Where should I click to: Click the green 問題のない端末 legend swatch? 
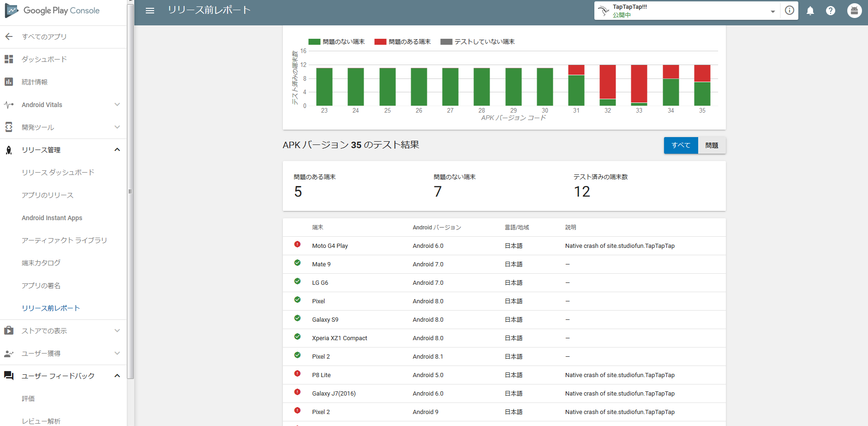pyautogui.click(x=314, y=42)
